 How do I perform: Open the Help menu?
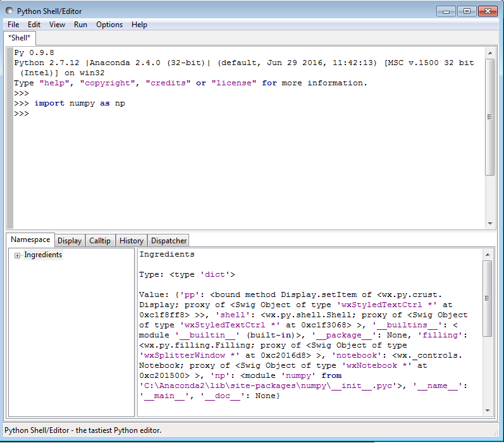click(139, 25)
